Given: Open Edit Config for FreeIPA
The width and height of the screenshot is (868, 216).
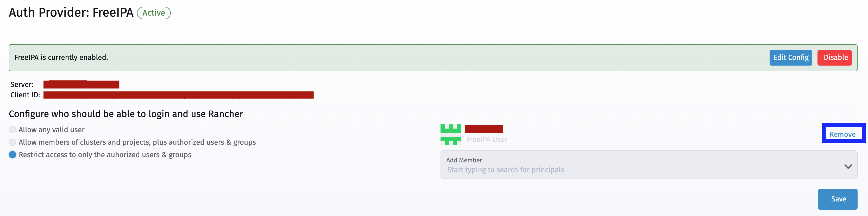Looking at the screenshot, I should coord(790,57).
